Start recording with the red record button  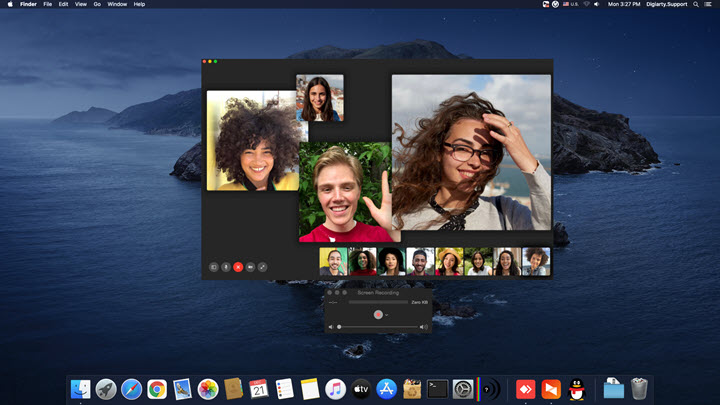pos(377,314)
